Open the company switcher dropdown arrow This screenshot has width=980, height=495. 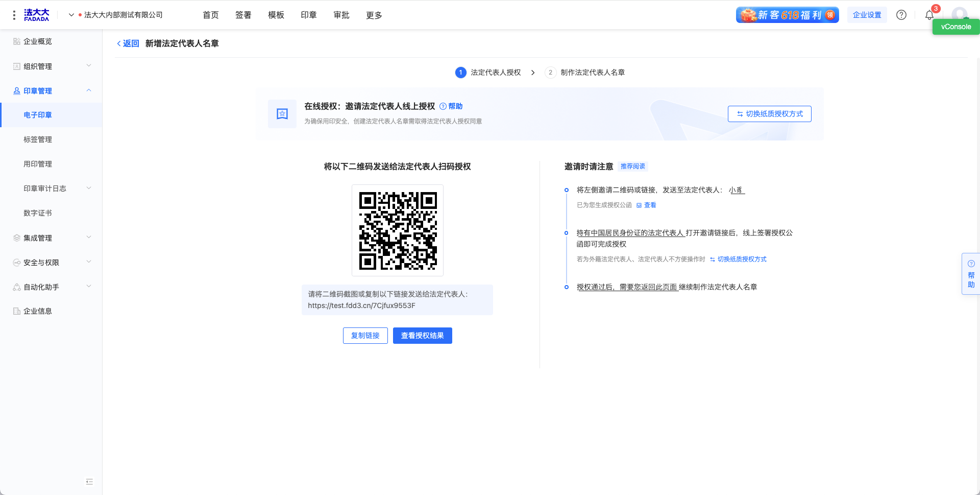click(x=71, y=15)
